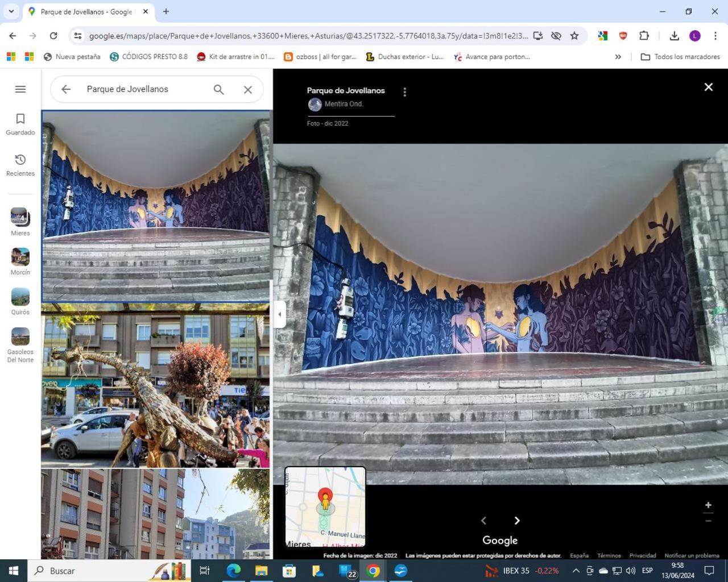Screen dimensions: 728x582
Task: Go back with the search box arrow
Action: [x=66, y=89]
